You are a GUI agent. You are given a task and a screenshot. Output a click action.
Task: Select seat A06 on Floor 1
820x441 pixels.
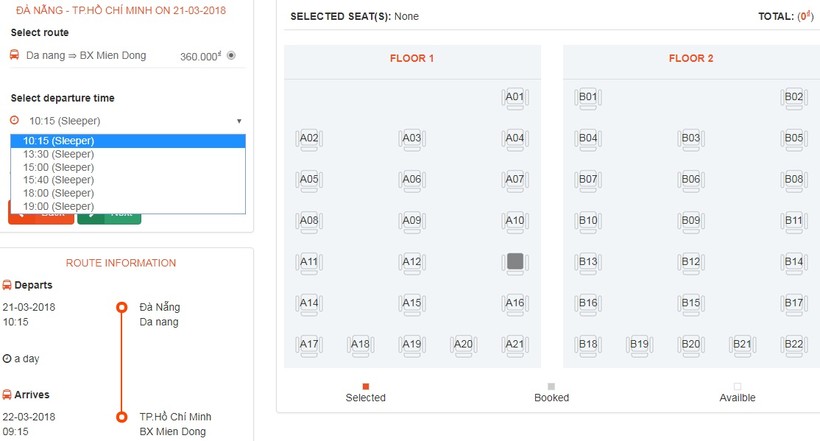click(x=412, y=180)
